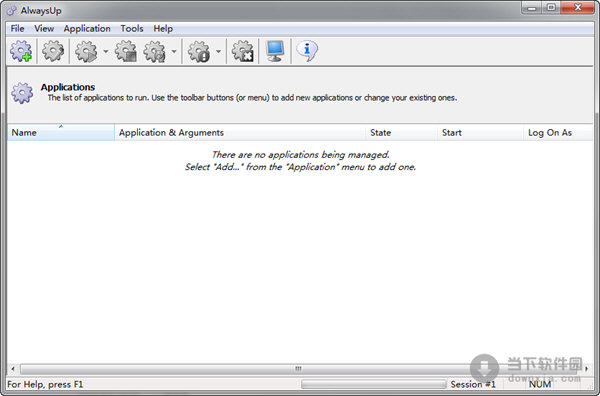This screenshot has height=396, width=600.
Task: Open dropdown arrow next to Start Application icon
Action: tap(106, 51)
